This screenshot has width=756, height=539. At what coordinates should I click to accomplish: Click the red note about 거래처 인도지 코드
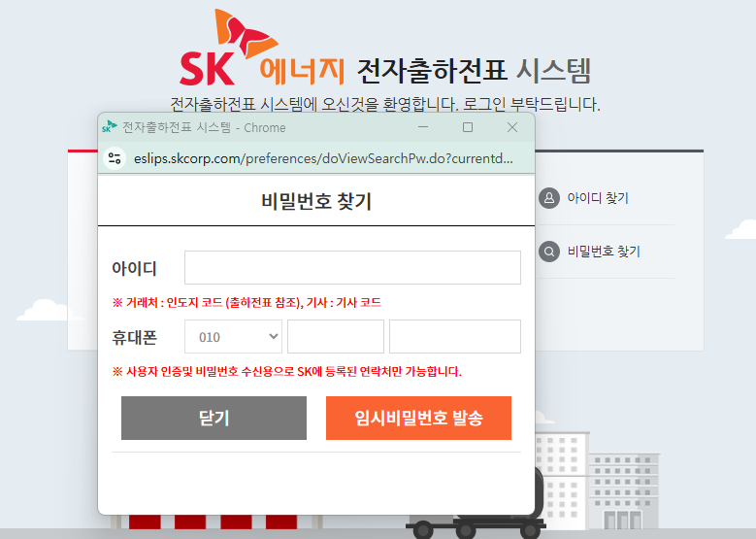(x=247, y=303)
